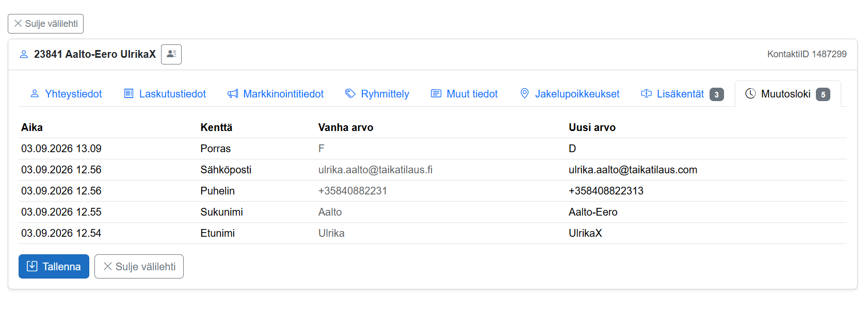Click old phone number +35840882231

(x=352, y=191)
